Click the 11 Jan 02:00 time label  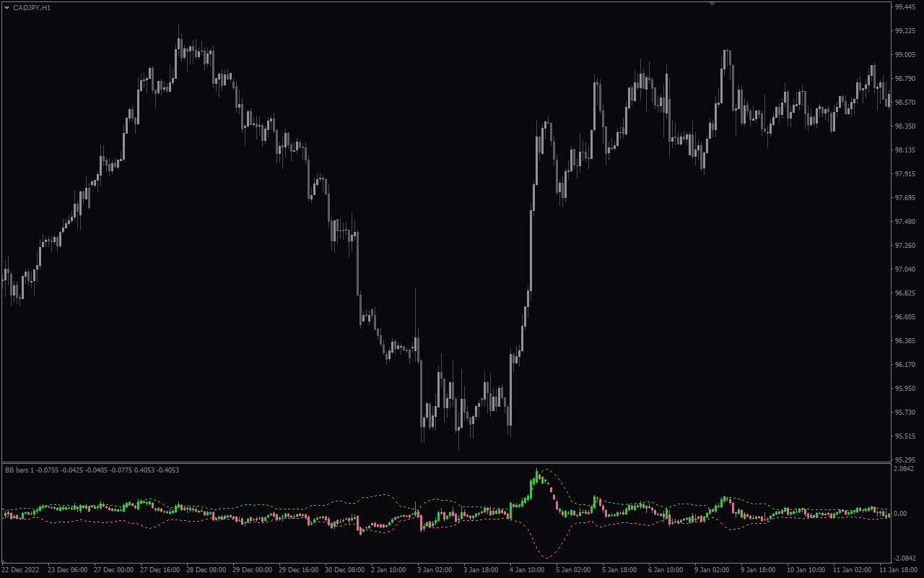pyautogui.click(x=853, y=570)
